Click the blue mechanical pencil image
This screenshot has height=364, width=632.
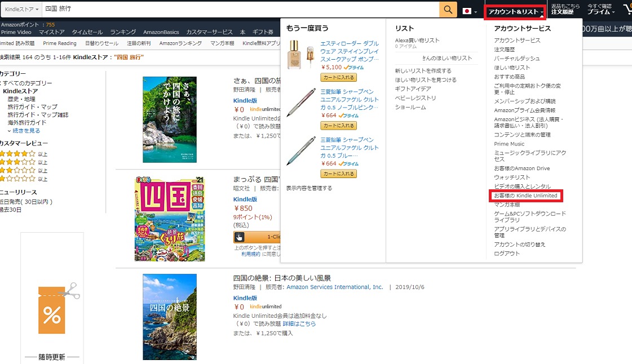tap(300, 151)
